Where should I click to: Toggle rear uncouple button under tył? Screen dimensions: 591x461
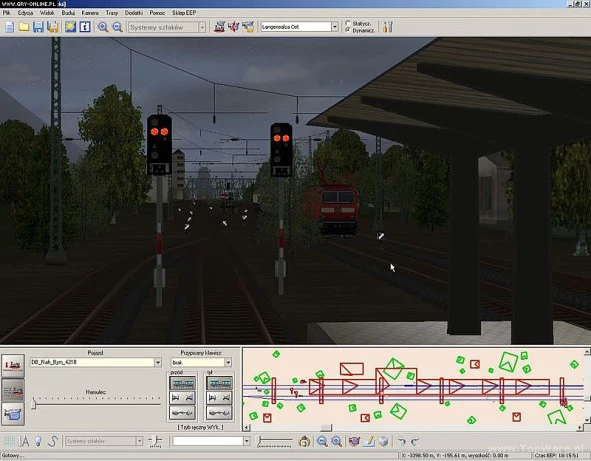[x=219, y=412]
